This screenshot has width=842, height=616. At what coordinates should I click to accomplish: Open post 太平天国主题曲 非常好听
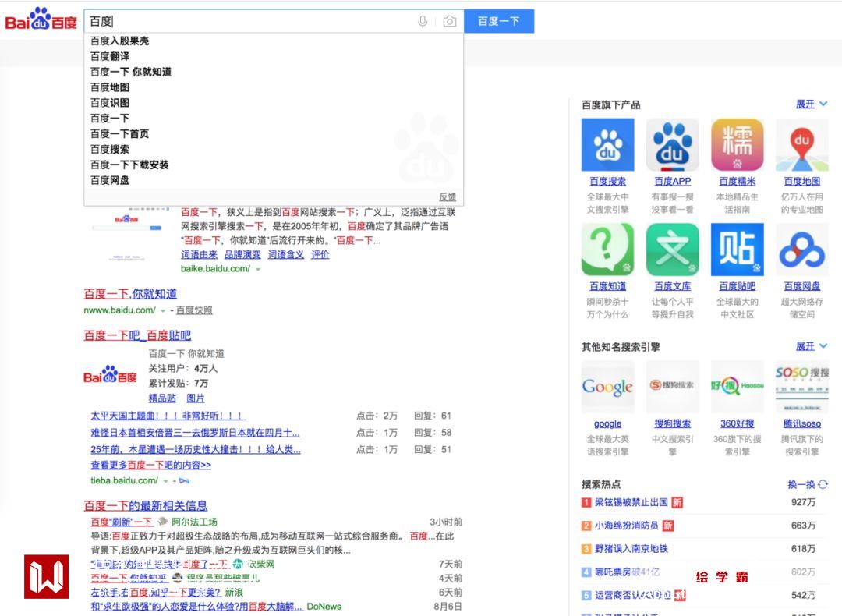[x=168, y=416]
